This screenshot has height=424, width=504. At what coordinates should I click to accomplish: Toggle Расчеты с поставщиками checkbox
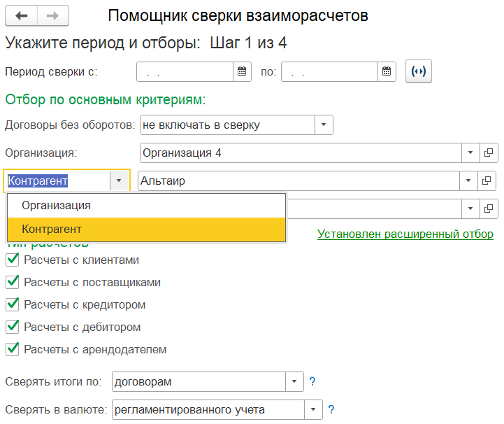tap(12, 283)
